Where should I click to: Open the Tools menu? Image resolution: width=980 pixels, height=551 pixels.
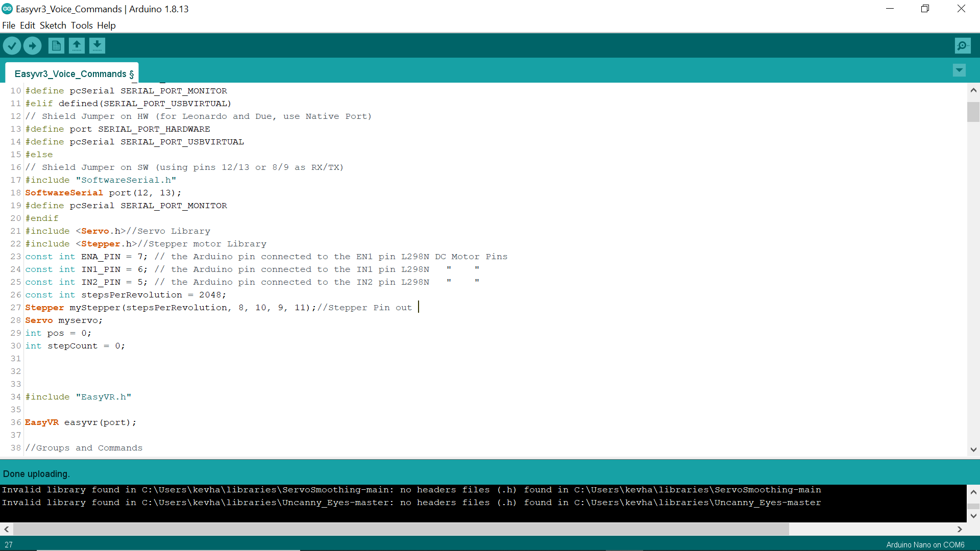click(x=82, y=25)
